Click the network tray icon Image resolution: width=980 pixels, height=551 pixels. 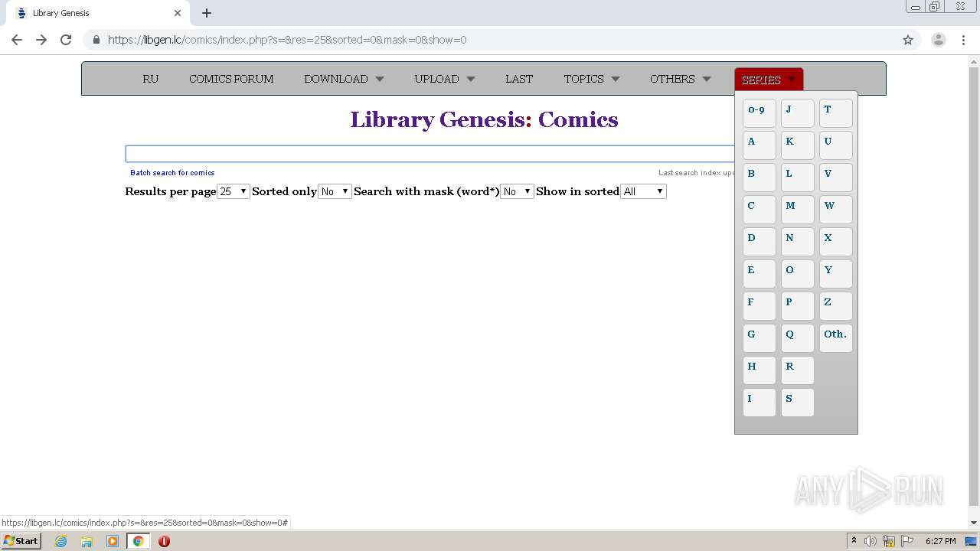(889, 541)
